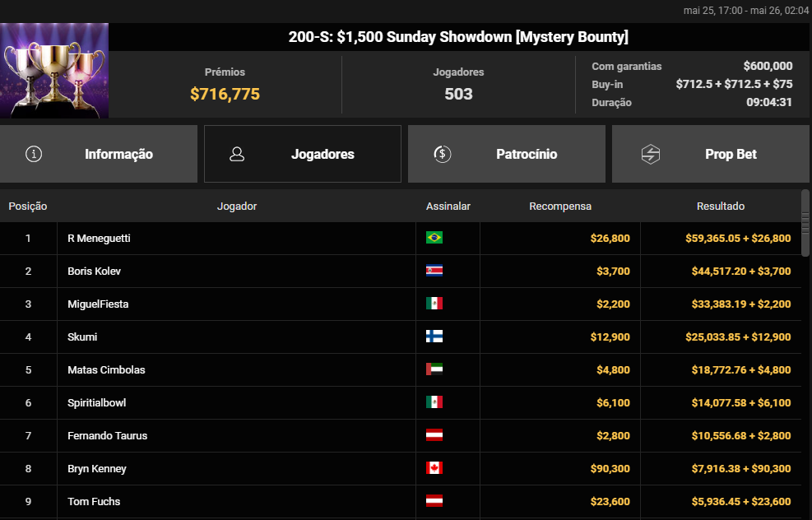This screenshot has height=520, width=812.
Task: Click the info circle icon on Informação
Action: click(34, 154)
